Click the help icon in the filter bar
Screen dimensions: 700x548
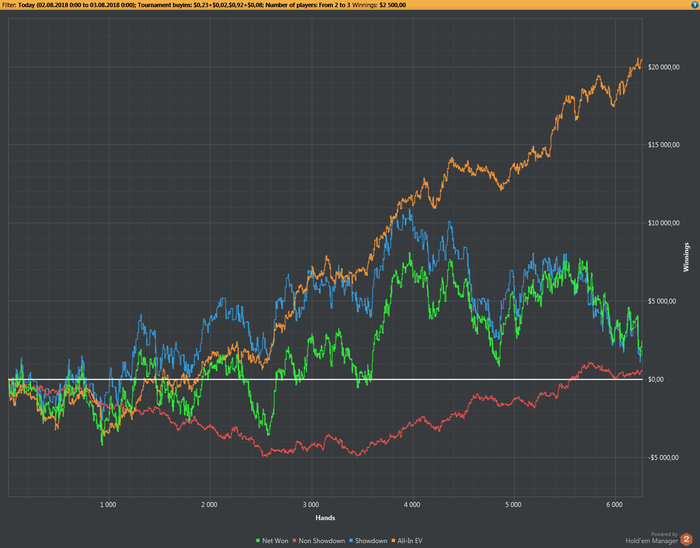tap(695, 4)
